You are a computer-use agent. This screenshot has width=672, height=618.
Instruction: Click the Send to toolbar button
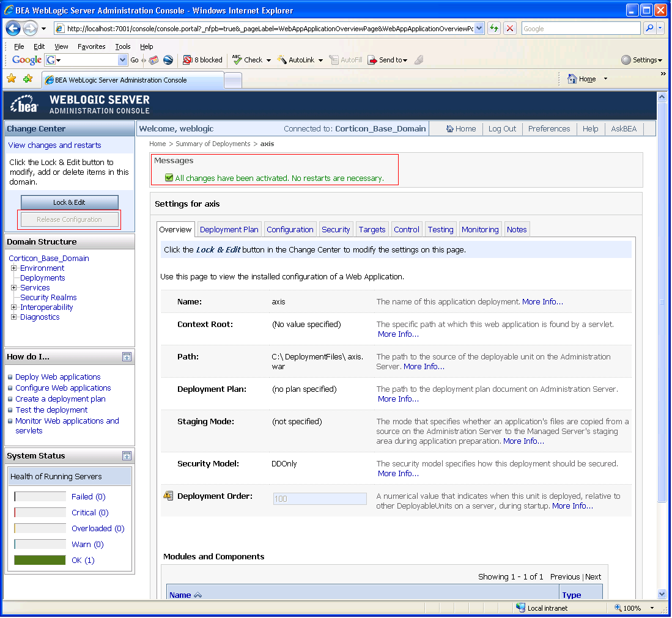click(388, 60)
